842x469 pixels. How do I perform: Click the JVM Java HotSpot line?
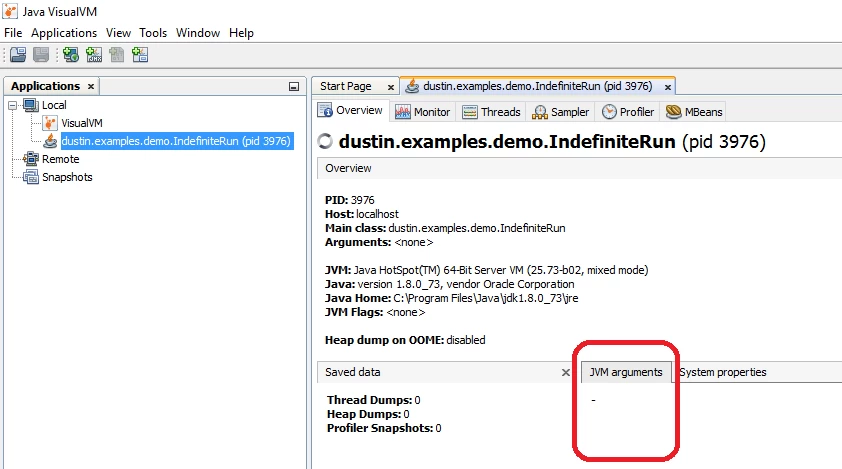487,270
